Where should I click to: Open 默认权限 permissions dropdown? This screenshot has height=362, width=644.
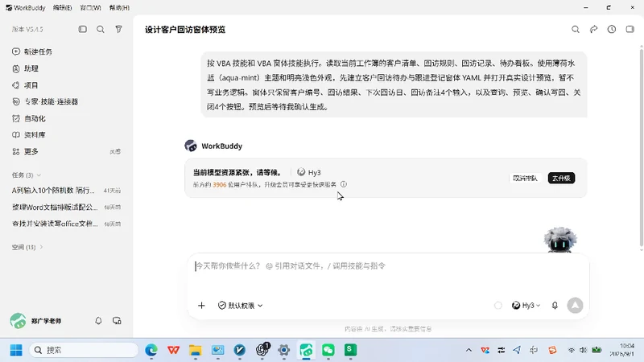click(240, 306)
